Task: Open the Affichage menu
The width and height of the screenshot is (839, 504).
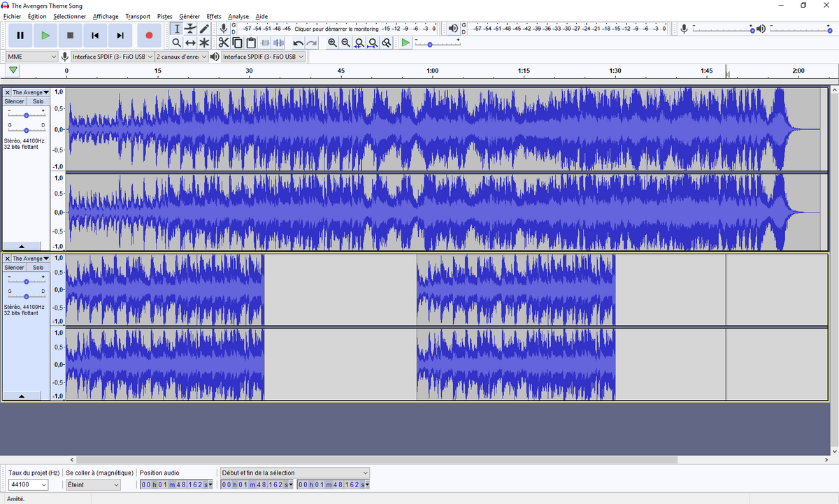Action: [106, 16]
